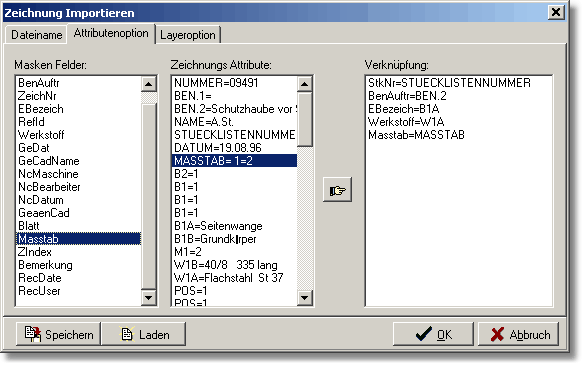Select GeCadName field entry

(x=79, y=161)
